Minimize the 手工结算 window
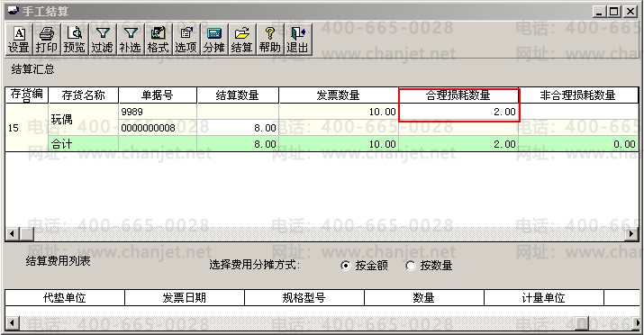This screenshot has height=335, width=644. click(599, 12)
